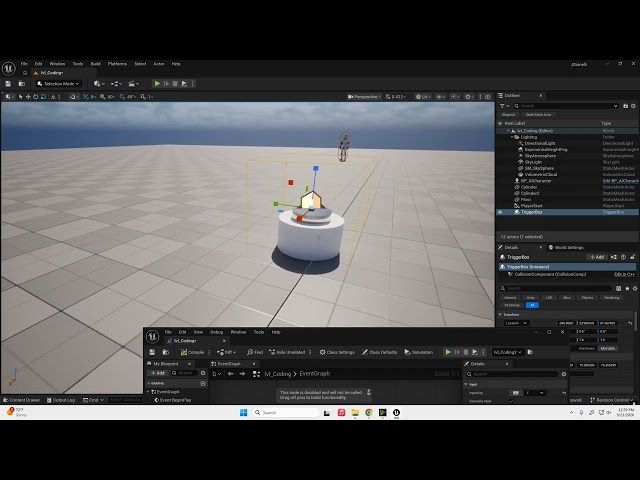Screen dimensions: 640x480
Task: Toggle visibility eye of TriggerBox row
Action: 500,212
